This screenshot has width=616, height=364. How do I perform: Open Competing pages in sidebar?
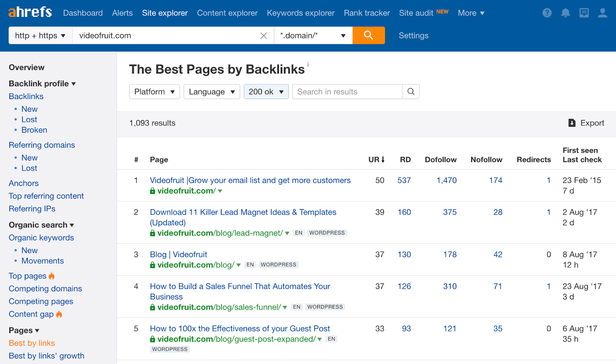click(41, 301)
